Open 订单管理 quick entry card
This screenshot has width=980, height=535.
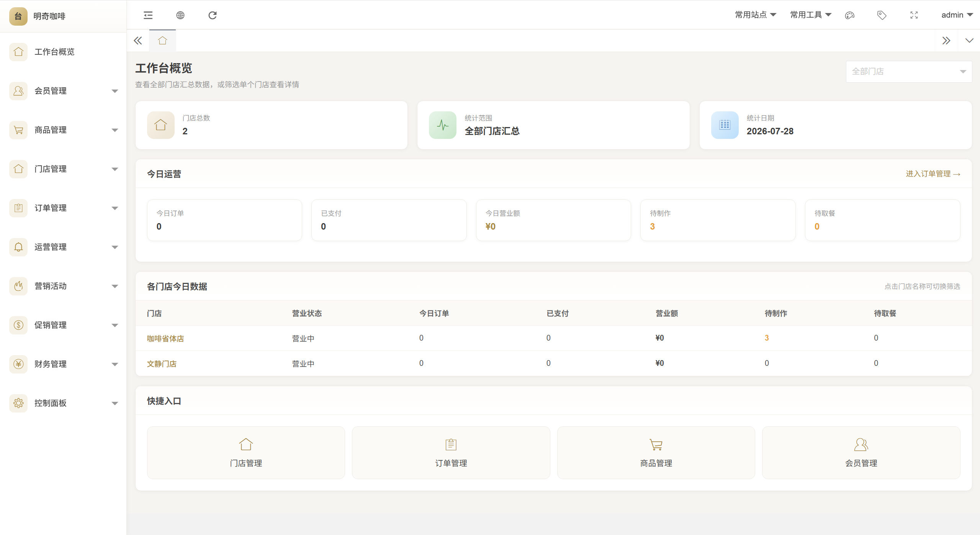point(451,453)
